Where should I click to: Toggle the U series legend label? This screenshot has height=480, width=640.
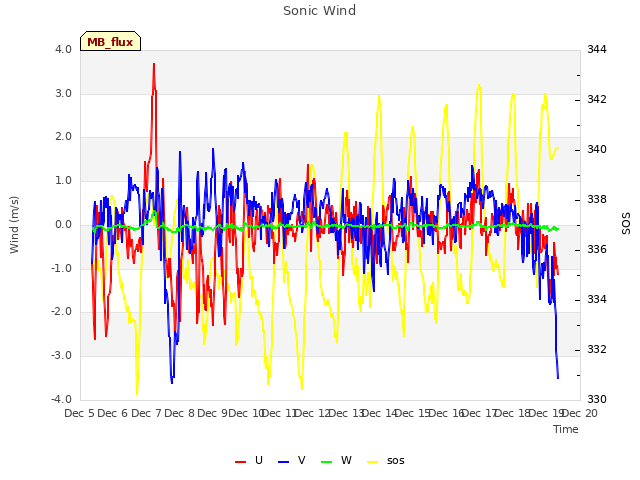coord(259,460)
